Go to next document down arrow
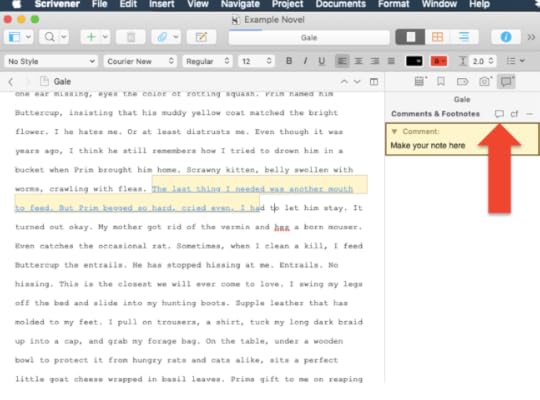540x400 pixels. pyautogui.click(x=357, y=82)
